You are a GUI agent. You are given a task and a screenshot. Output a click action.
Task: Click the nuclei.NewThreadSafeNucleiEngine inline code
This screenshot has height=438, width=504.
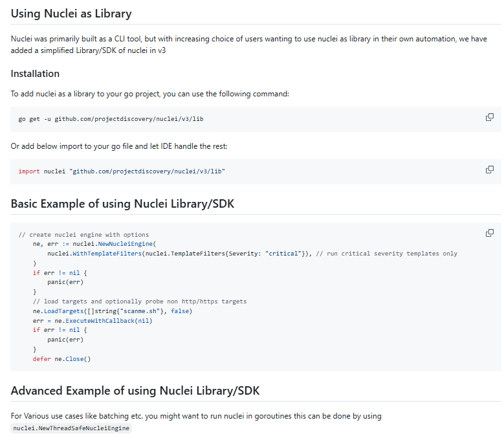71,428
